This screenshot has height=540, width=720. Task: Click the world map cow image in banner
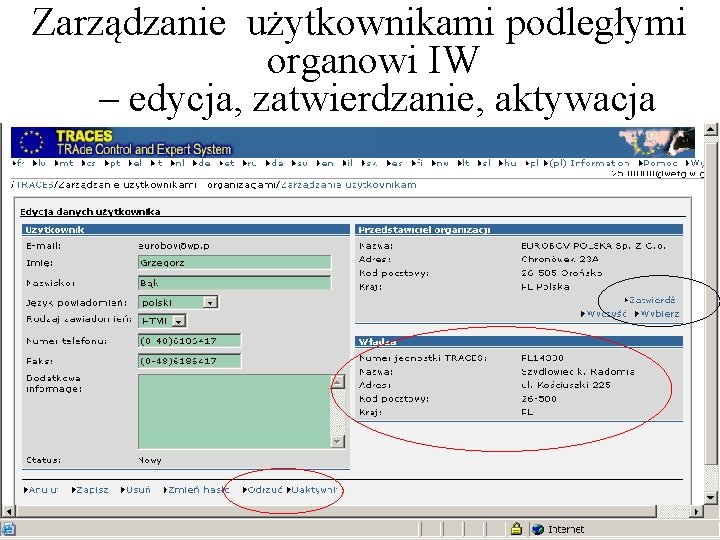[656, 142]
